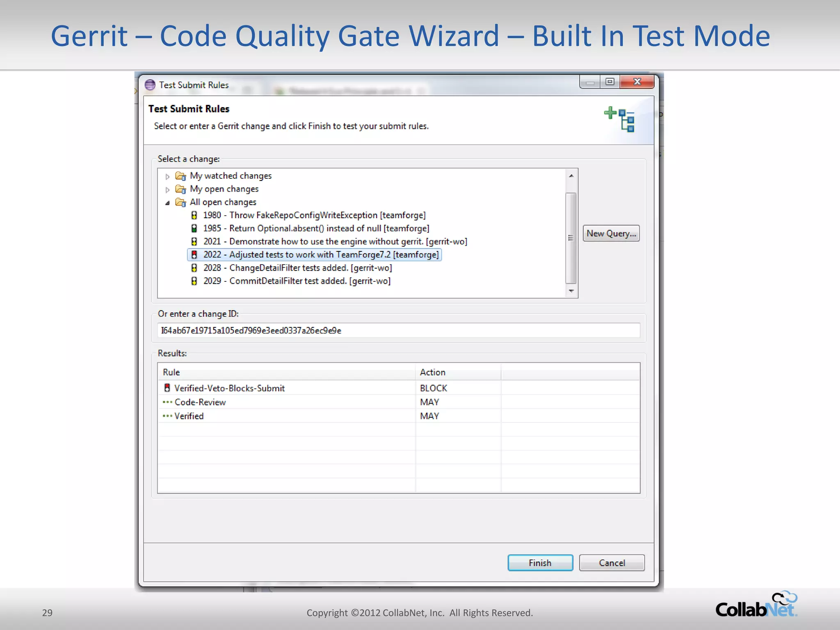Click the dots icon beside Verified rule
Image resolution: width=840 pixels, height=630 pixels.
[167, 416]
